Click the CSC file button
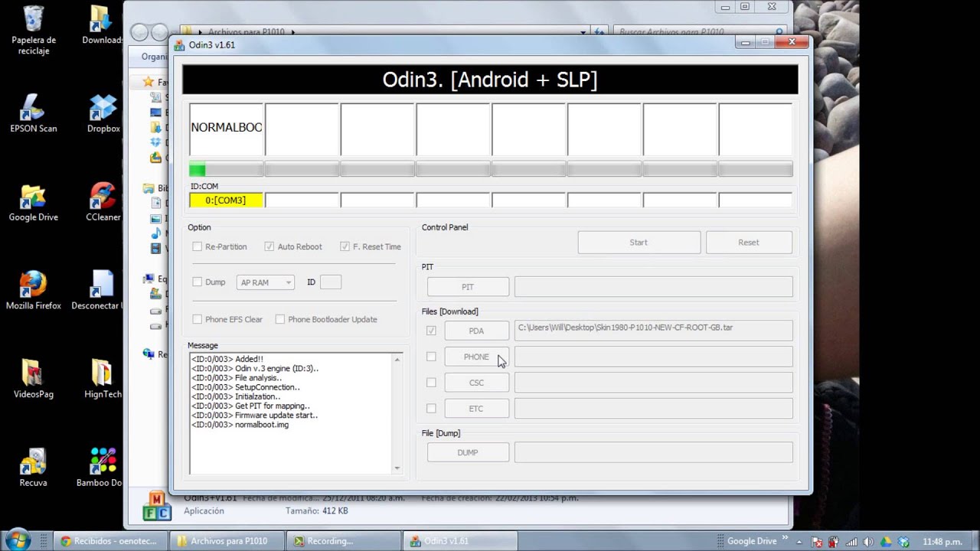 [x=476, y=383]
